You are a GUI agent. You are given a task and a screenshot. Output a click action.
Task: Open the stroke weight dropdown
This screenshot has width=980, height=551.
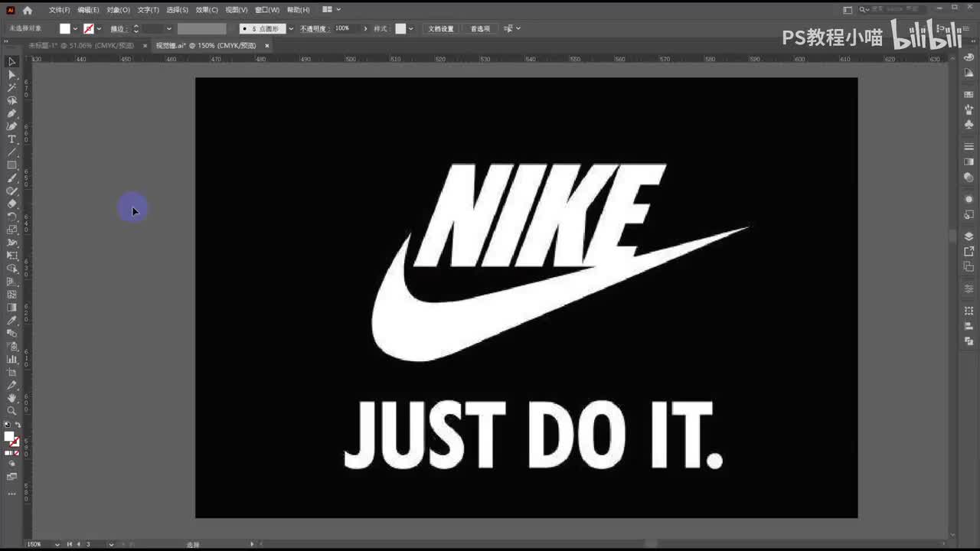[x=168, y=28]
